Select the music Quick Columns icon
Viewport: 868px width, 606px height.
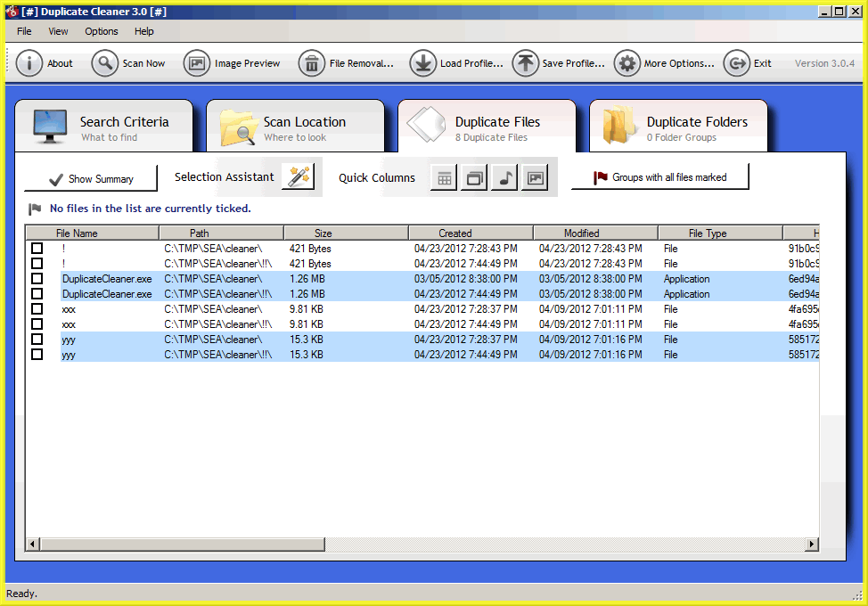[x=504, y=177]
